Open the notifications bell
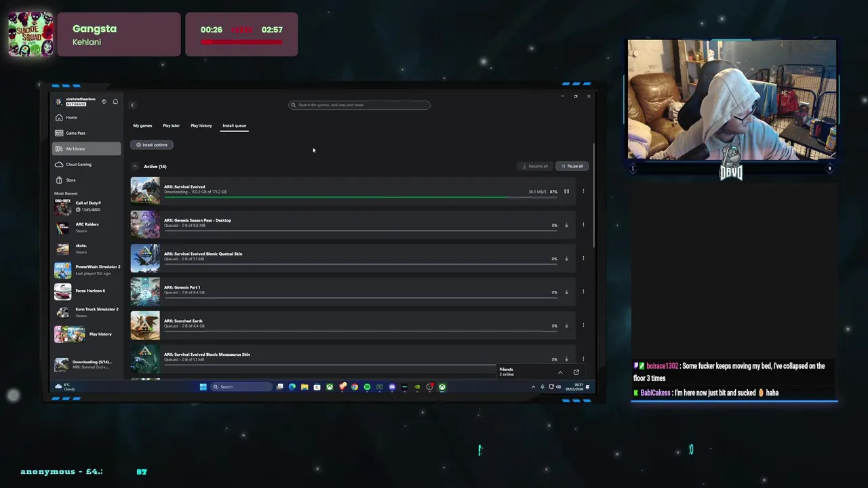868x488 pixels. (115, 102)
